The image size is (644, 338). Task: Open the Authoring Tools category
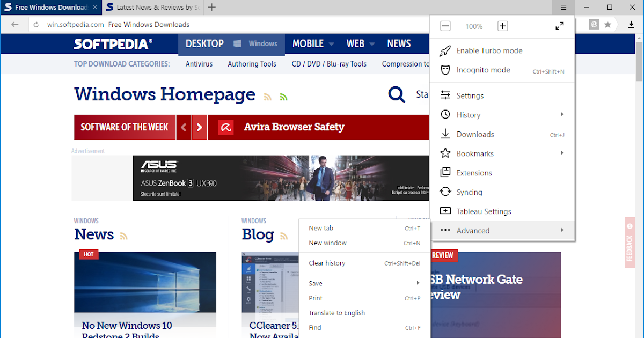click(252, 64)
